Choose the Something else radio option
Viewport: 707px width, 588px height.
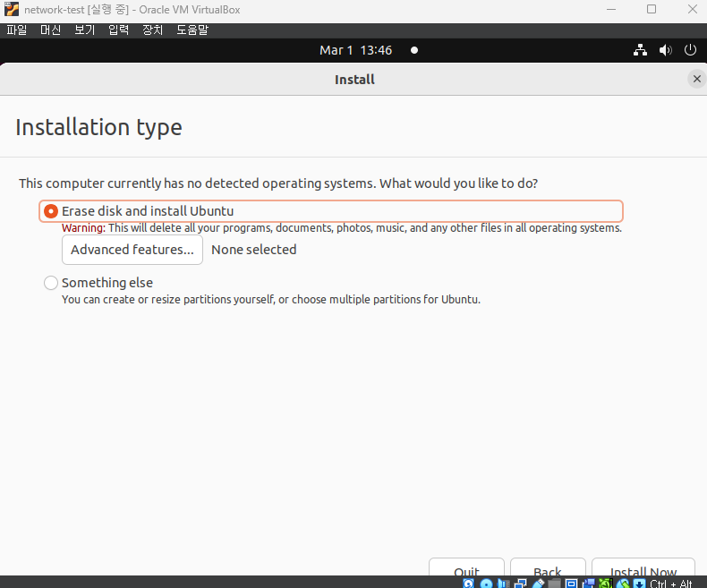(50, 283)
